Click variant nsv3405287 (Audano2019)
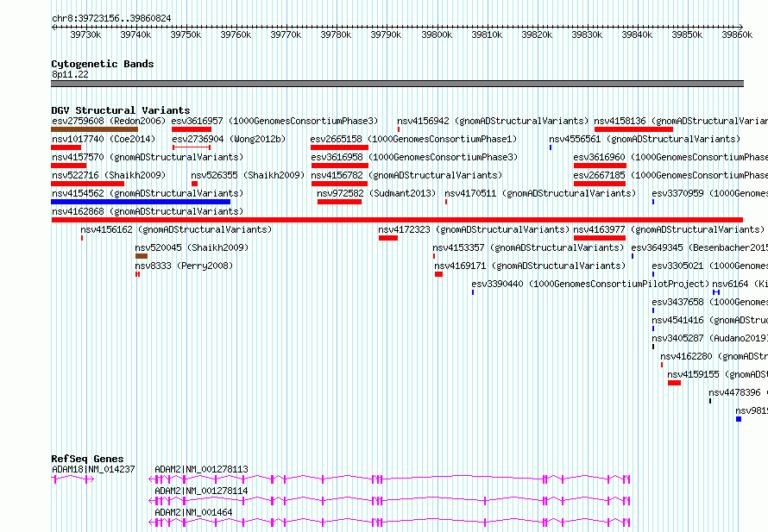This screenshot has height=532, width=768. [709, 338]
